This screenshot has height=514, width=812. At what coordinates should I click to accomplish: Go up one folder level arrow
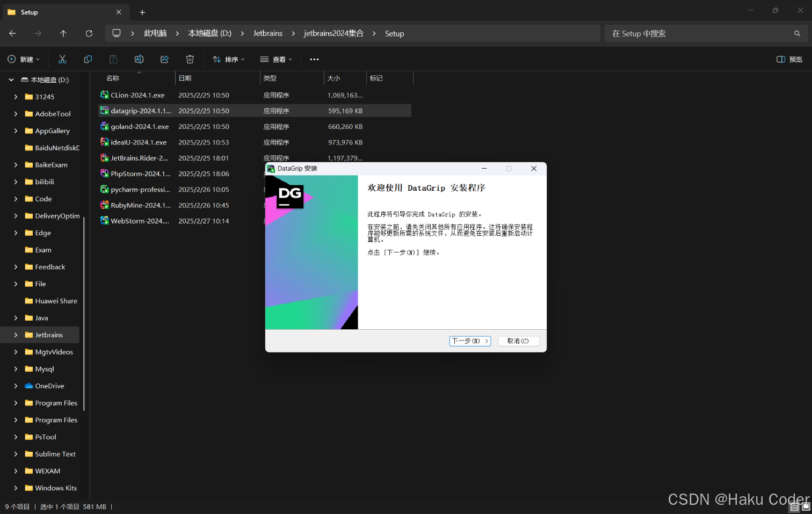(63, 33)
